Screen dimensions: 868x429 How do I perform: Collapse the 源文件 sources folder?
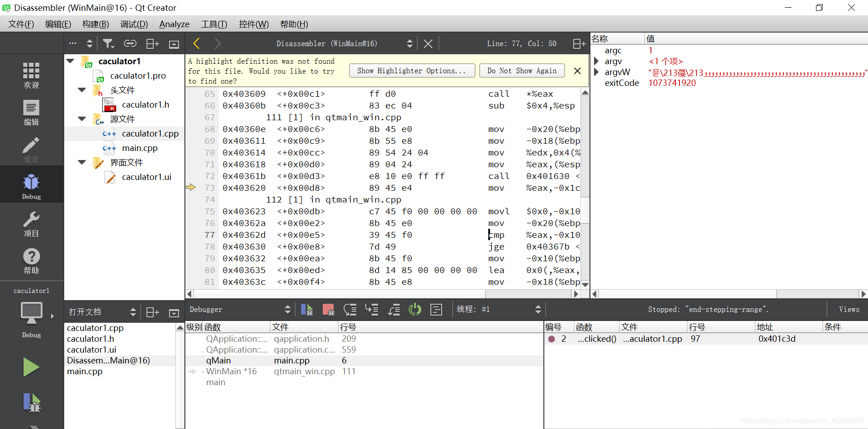point(82,119)
